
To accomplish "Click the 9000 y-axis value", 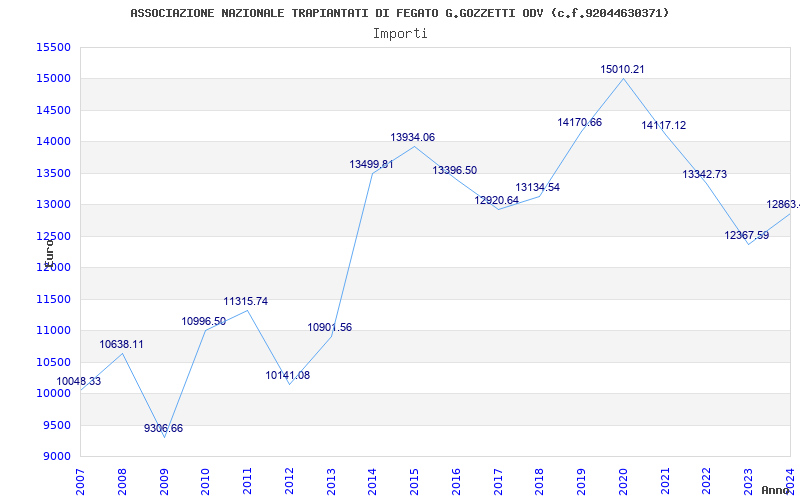I will 56,456.
